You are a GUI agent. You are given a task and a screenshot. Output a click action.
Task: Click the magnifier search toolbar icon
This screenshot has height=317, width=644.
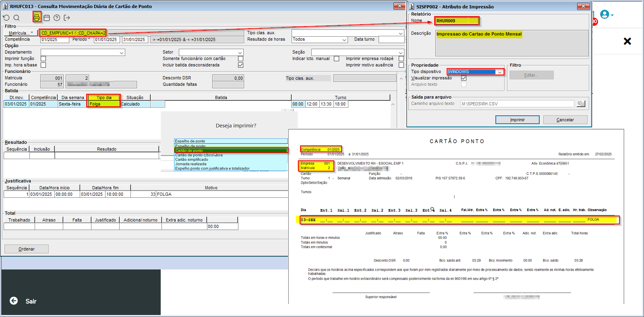tap(17, 18)
